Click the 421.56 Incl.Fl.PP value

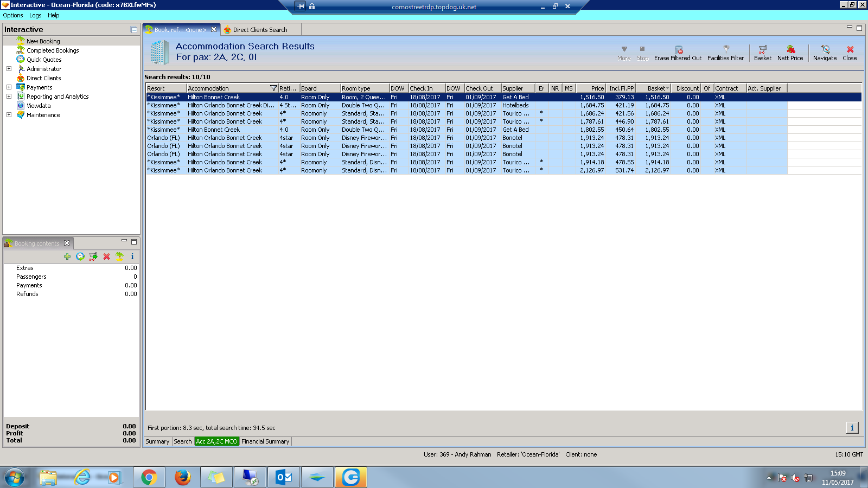[624, 113]
